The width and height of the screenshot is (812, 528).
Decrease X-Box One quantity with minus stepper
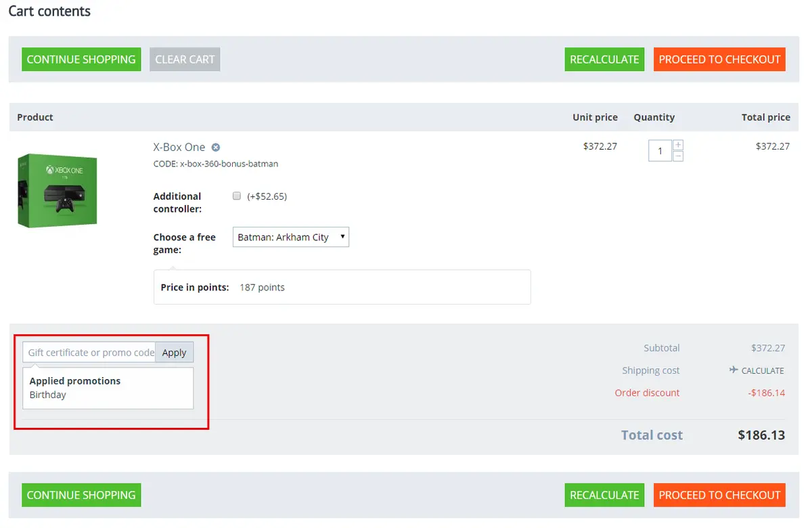click(x=678, y=156)
